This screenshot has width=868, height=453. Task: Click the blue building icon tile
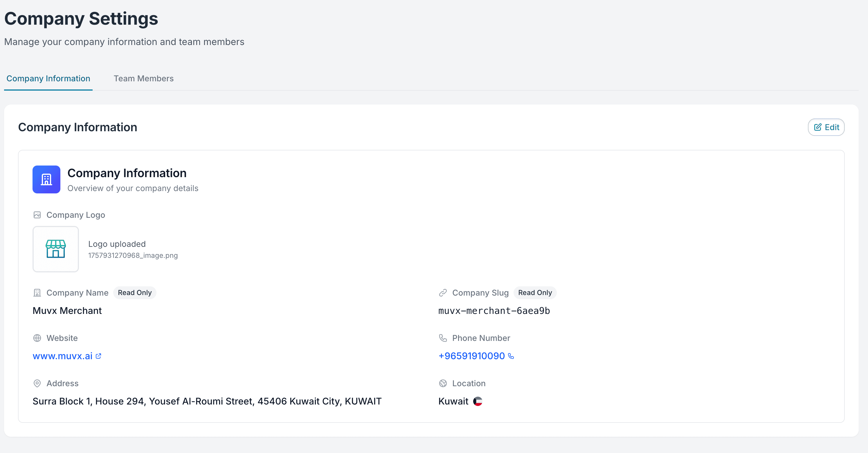tap(46, 179)
